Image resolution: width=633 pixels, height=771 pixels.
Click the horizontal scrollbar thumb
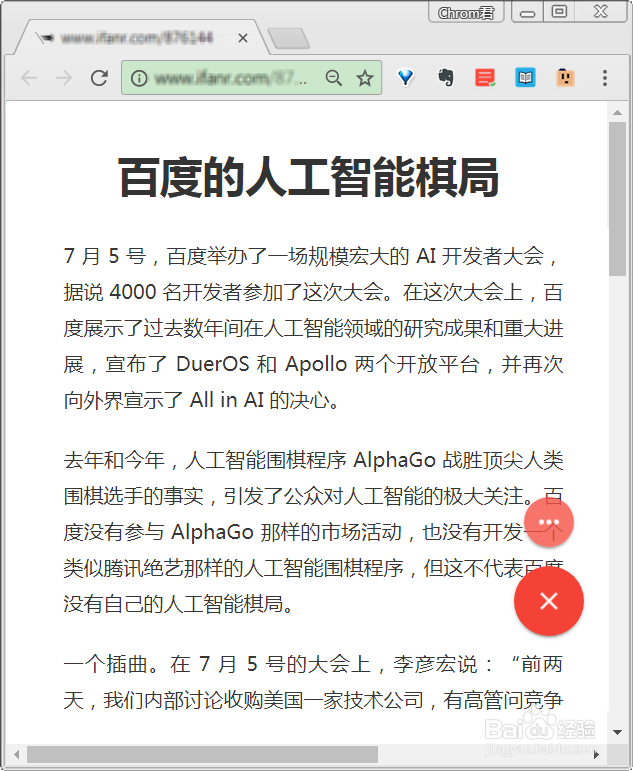coord(202,754)
